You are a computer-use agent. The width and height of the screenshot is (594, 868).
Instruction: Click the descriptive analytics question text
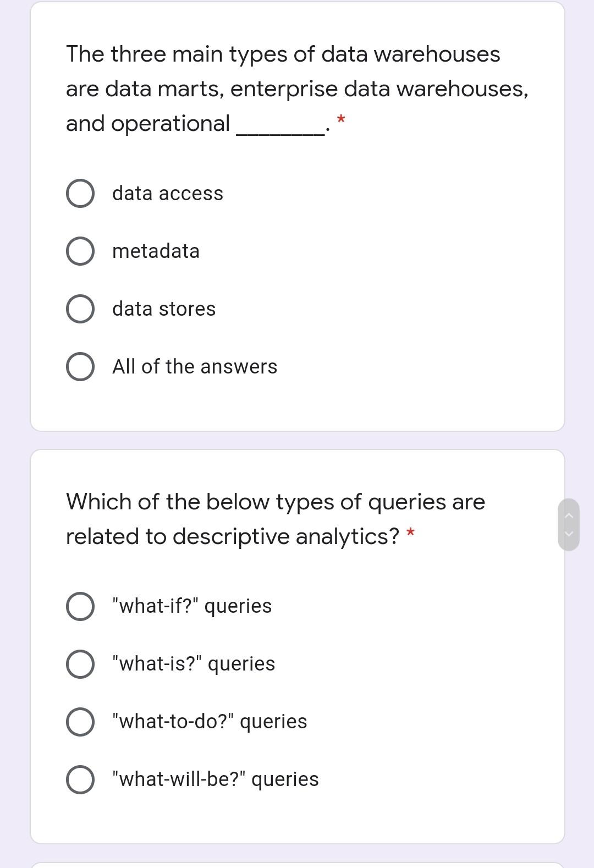[275, 518]
